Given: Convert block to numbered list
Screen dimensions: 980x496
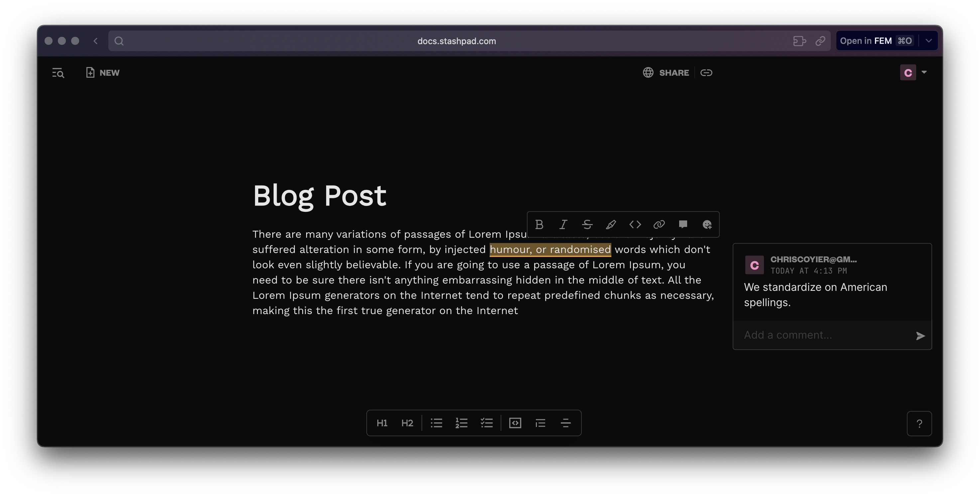Looking at the screenshot, I should pyautogui.click(x=461, y=423).
